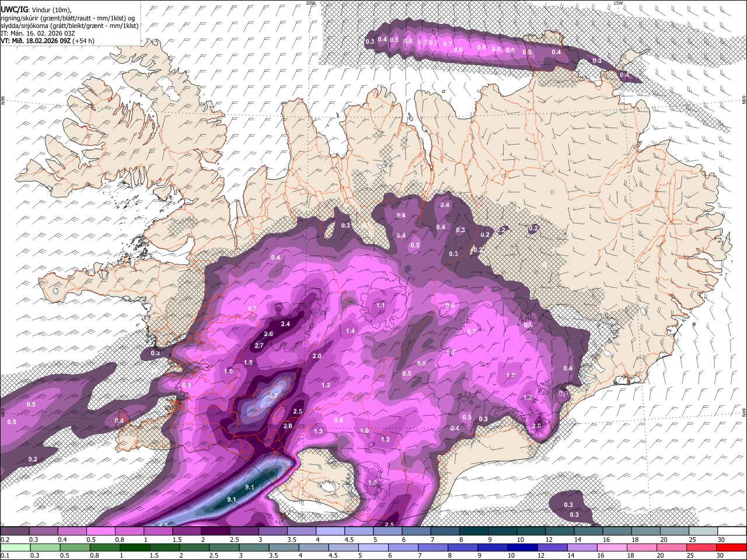Click the upper '9.1' value in the teal band
This screenshot has width=747, height=560.
(x=249, y=487)
